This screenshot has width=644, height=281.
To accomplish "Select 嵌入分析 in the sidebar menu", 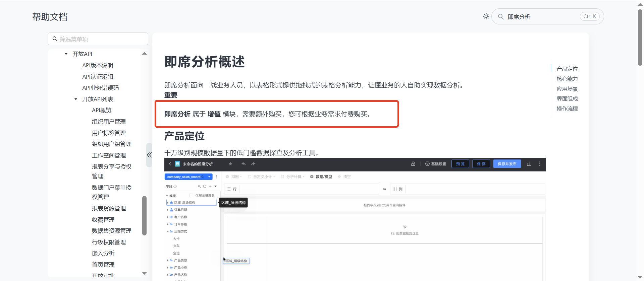I will pyautogui.click(x=103, y=253).
